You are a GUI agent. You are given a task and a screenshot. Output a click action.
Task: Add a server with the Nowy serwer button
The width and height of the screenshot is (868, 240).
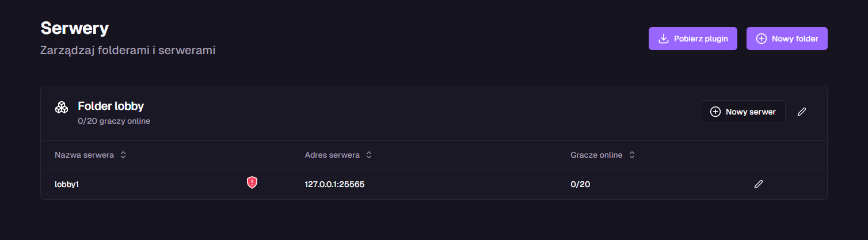pos(751,112)
